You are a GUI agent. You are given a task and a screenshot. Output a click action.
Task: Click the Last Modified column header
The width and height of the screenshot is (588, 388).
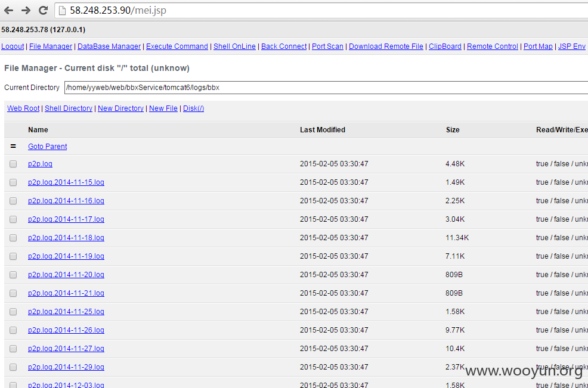tap(323, 130)
